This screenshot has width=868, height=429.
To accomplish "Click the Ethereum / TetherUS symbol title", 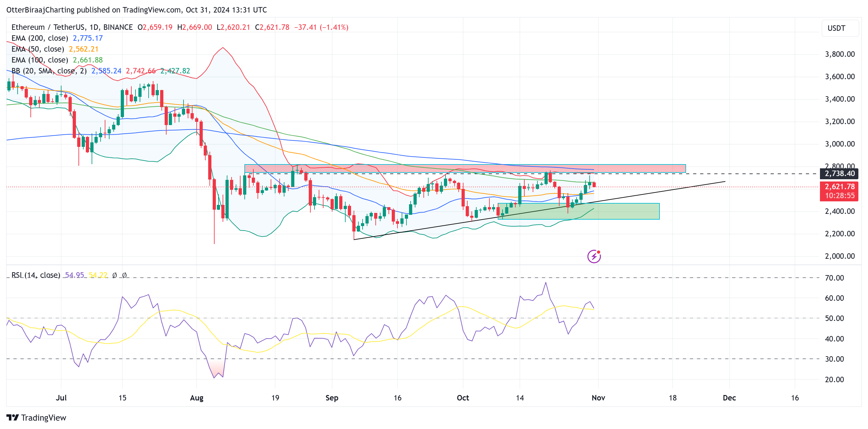I will coord(72,27).
